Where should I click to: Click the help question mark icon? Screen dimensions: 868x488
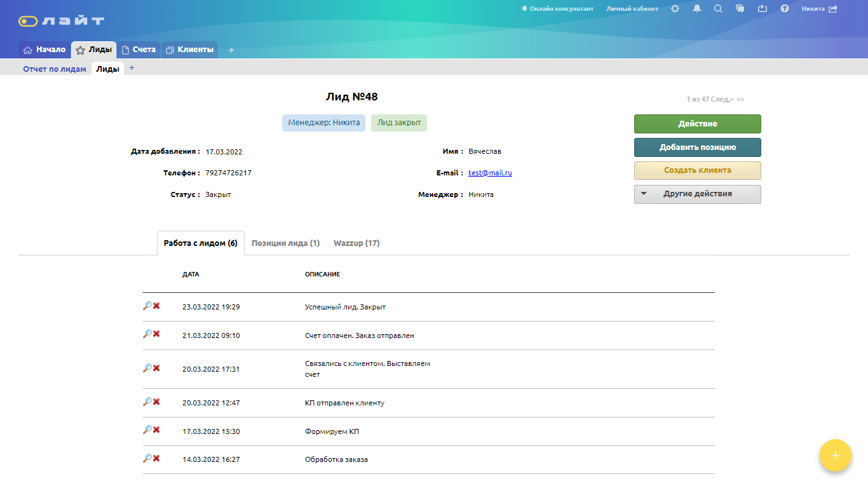click(x=785, y=9)
